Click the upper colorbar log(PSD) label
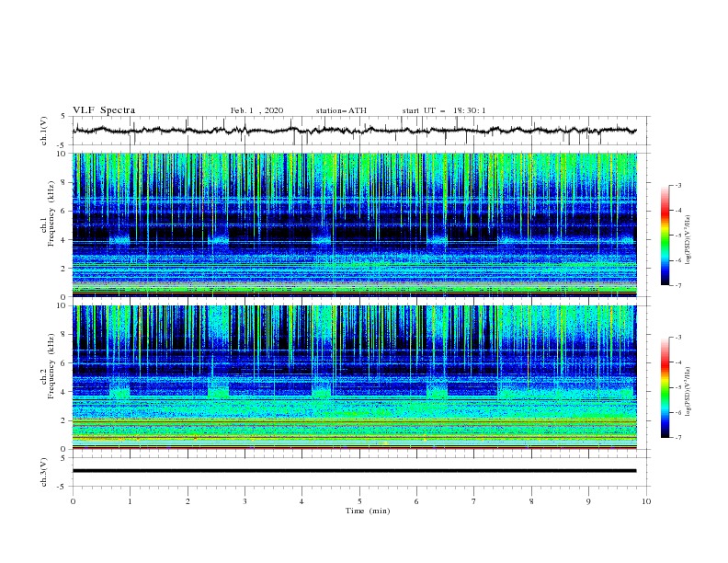Screen dimensions: 728x563 pyautogui.click(x=688, y=240)
